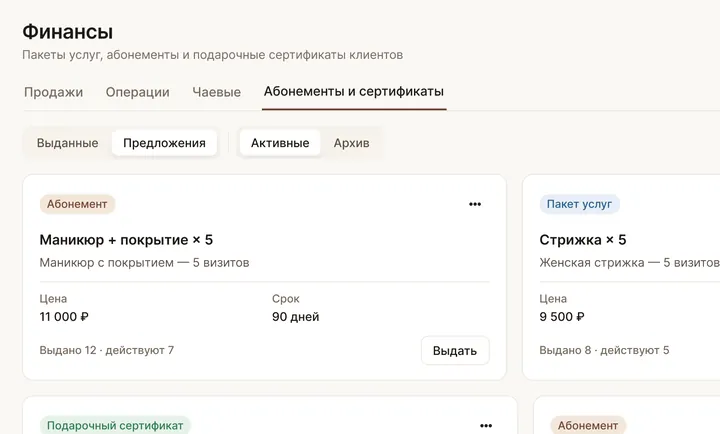Open three-dot menu on Маникюр + покрытие card
Image resolution: width=720 pixels, height=434 pixels.
point(475,204)
